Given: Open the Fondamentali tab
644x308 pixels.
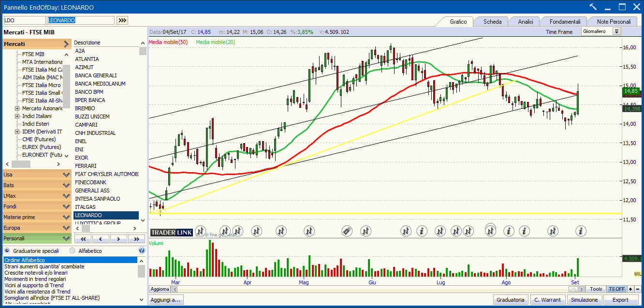Looking at the screenshot, I should pos(565,22).
